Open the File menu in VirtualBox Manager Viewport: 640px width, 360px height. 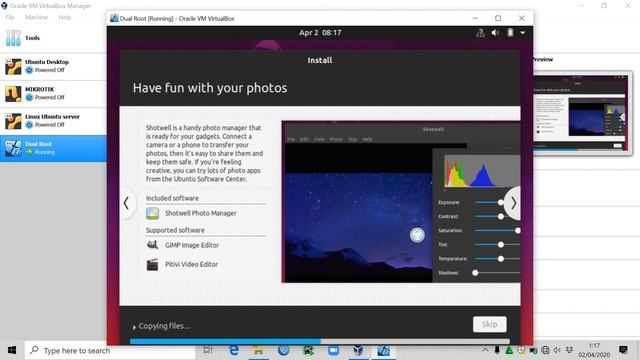(x=10, y=17)
